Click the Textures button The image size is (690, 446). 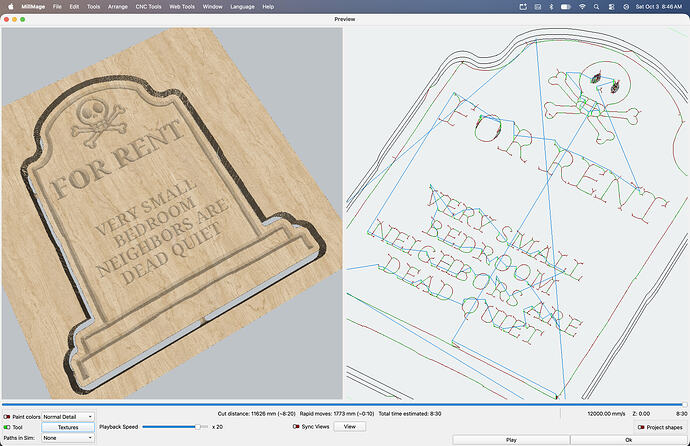tap(68, 427)
